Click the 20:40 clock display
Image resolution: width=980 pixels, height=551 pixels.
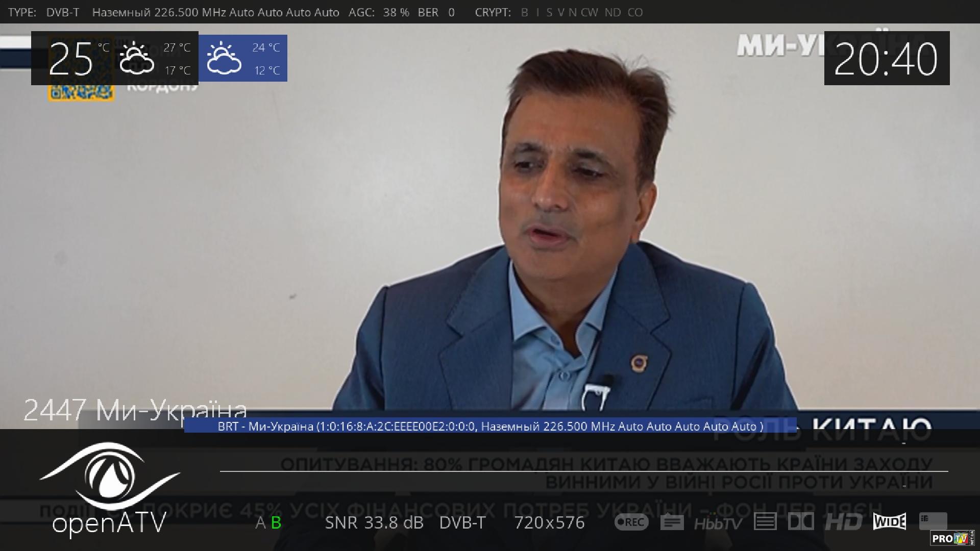[x=887, y=58]
